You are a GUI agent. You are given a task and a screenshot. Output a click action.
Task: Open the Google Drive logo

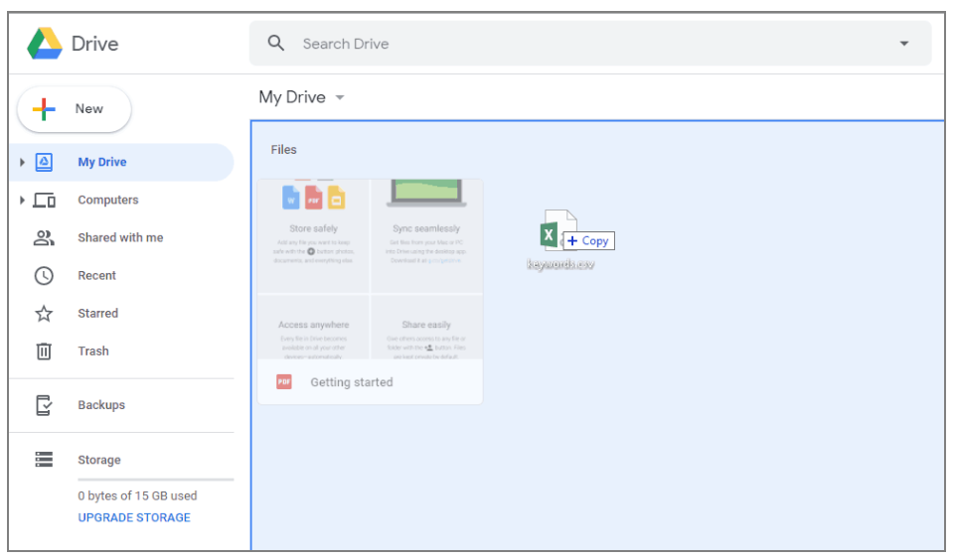coord(45,43)
